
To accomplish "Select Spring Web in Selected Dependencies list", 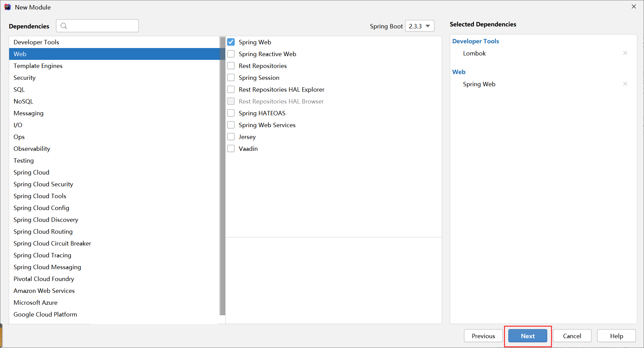I will point(479,84).
